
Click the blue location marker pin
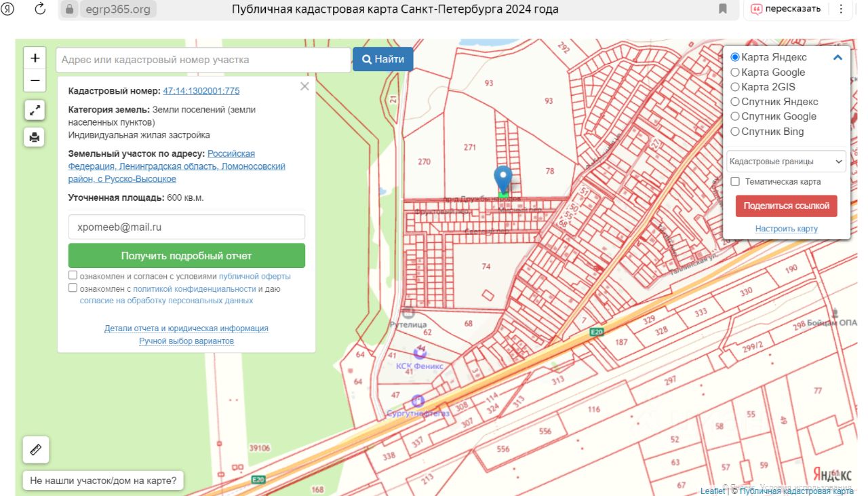click(x=502, y=180)
